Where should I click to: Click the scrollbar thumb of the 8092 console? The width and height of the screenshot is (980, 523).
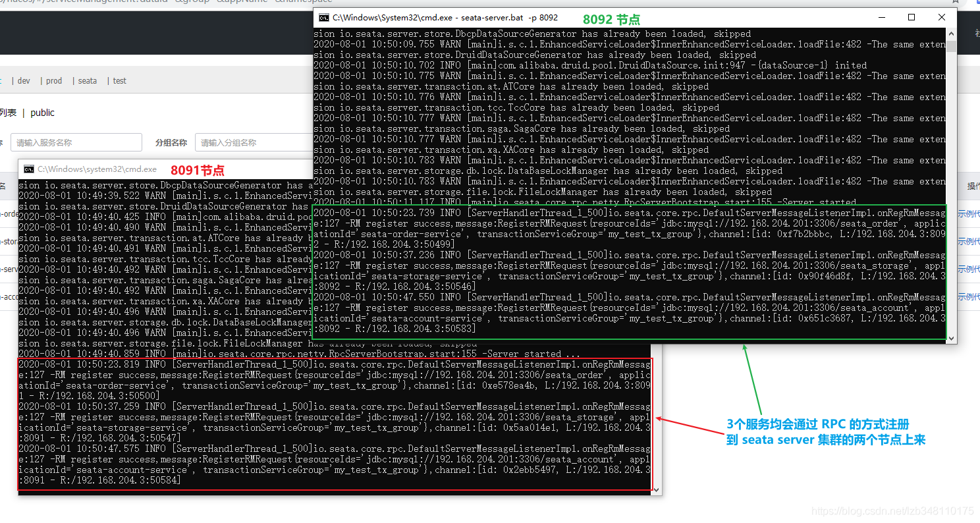pos(951,46)
